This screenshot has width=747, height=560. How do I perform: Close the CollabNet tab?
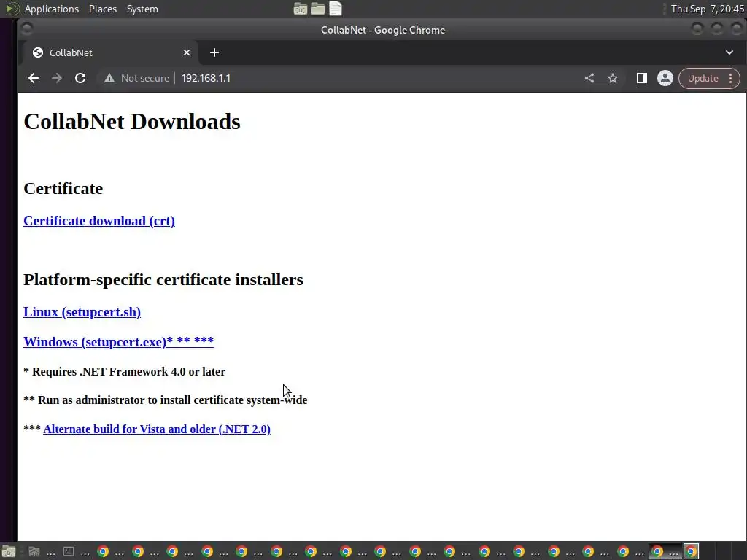(x=187, y=52)
